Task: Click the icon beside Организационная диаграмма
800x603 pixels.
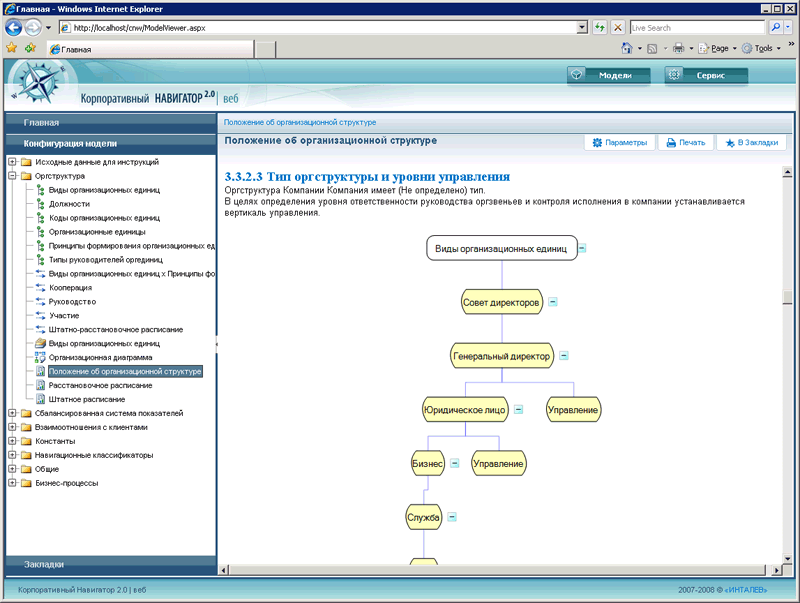Action: [40, 358]
